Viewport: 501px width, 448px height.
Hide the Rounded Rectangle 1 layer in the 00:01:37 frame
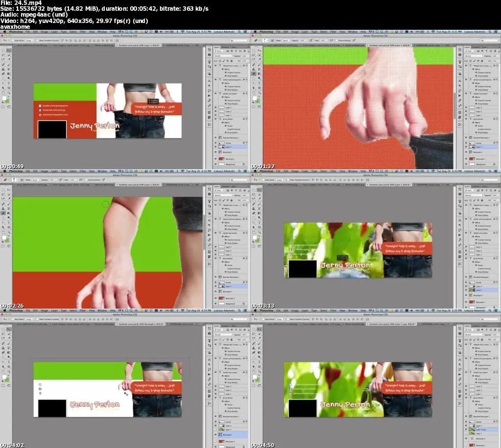pyautogui.click(x=466, y=137)
